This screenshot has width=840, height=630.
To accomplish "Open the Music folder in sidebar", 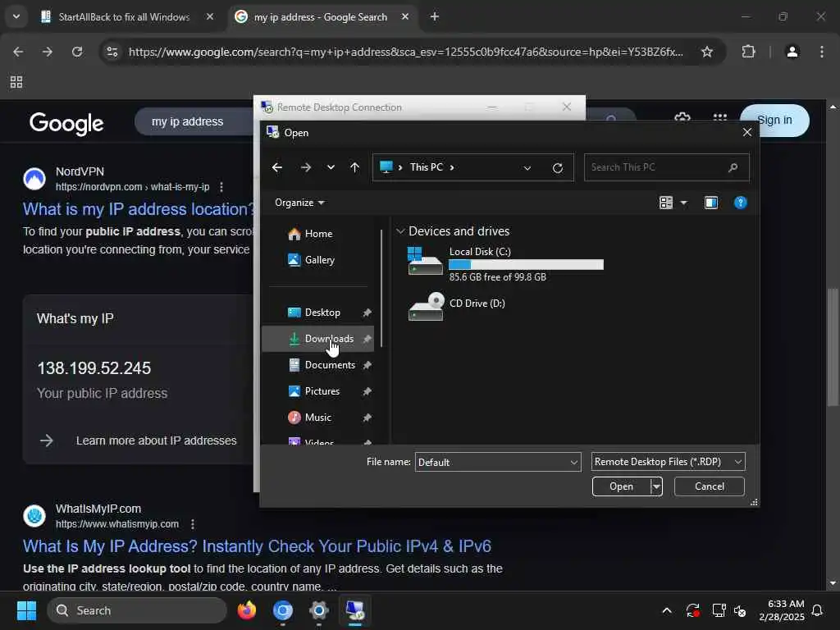I will pyautogui.click(x=317, y=418).
